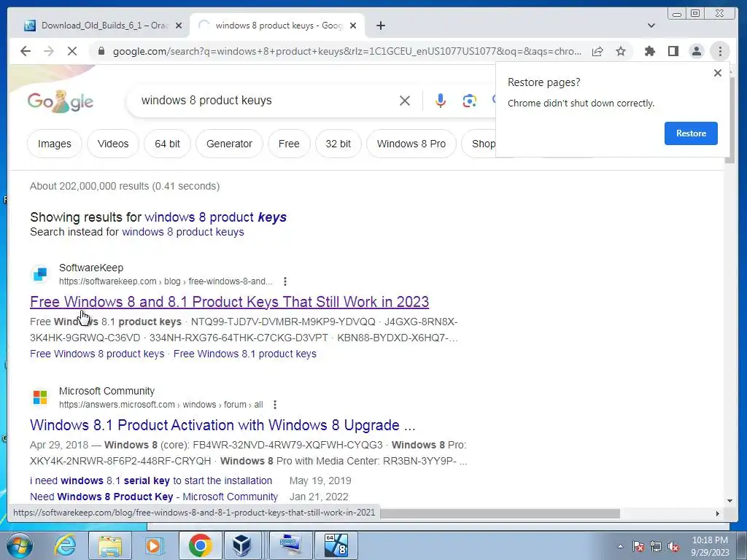Apply the Windows 8 Pro filter chip
The height and width of the screenshot is (560, 747).
point(411,144)
